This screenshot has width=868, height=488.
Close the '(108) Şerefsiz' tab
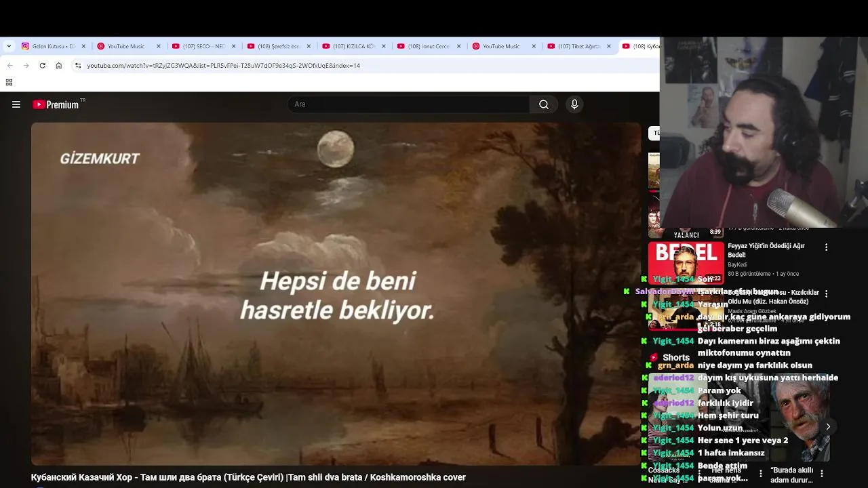309,46
